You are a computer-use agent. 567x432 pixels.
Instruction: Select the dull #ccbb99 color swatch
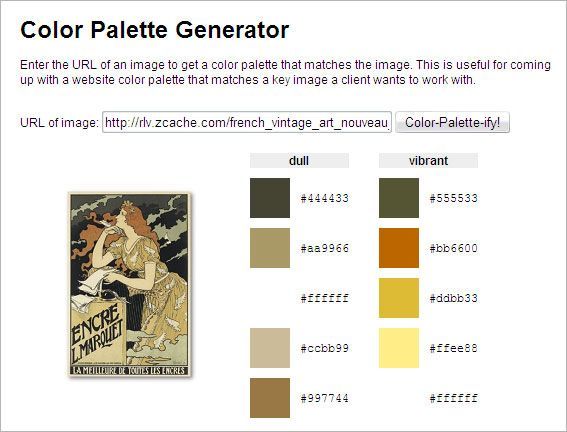[x=270, y=348]
